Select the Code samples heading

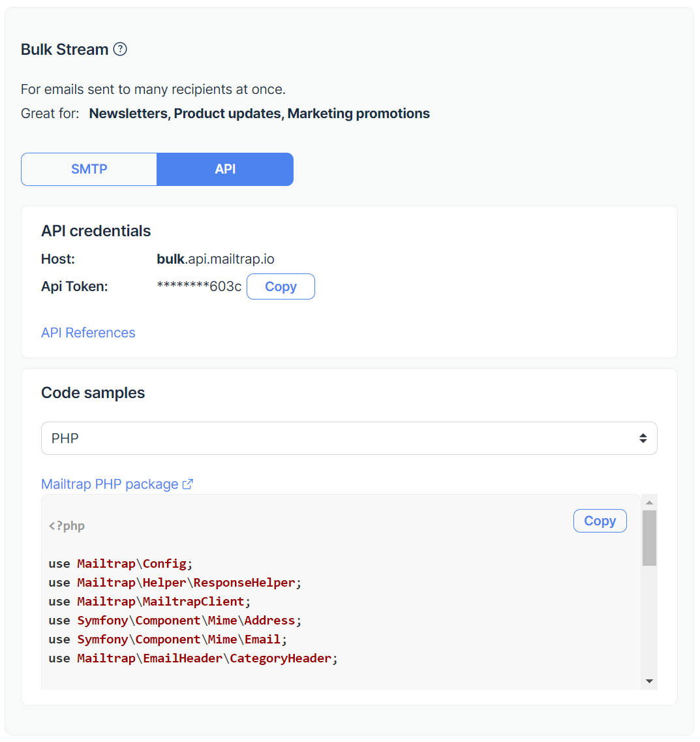pyautogui.click(x=93, y=392)
